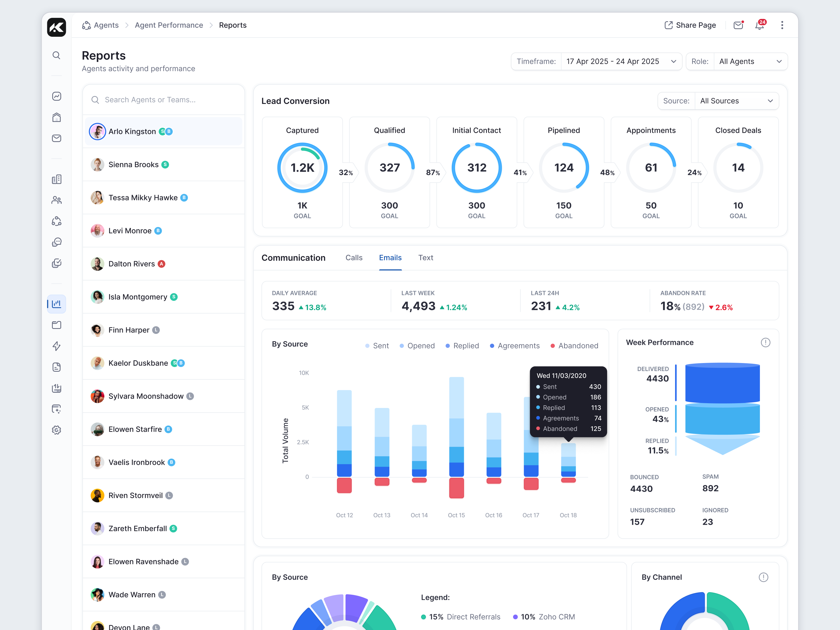Screen dimensions: 840x630
Task: Open the Chat messages icon in sidebar
Action: click(56, 242)
